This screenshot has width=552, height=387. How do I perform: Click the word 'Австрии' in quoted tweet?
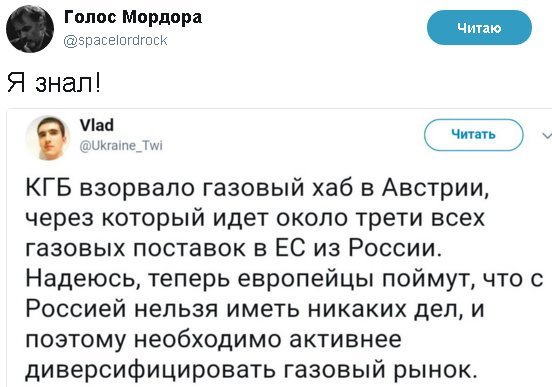[435, 187]
